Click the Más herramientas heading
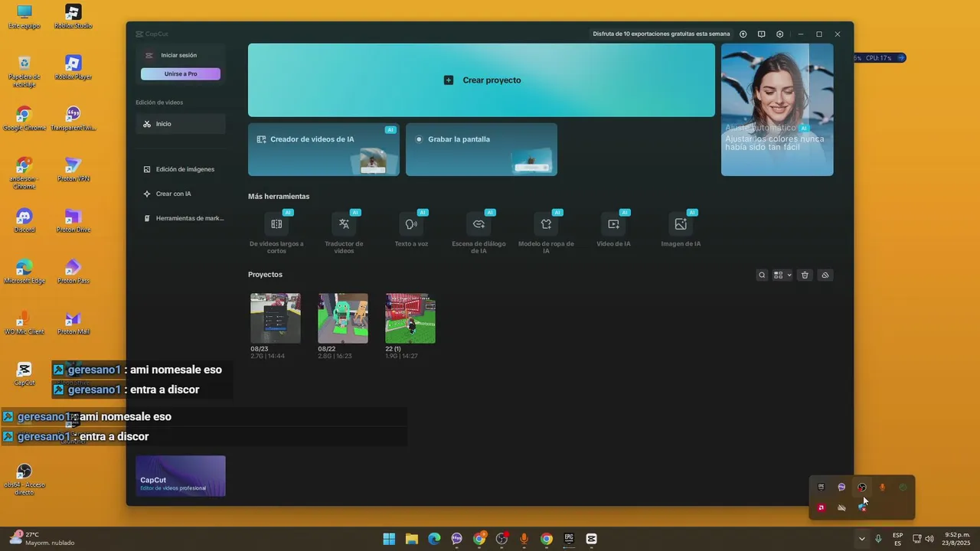This screenshot has width=980, height=551. pyautogui.click(x=279, y=197)
